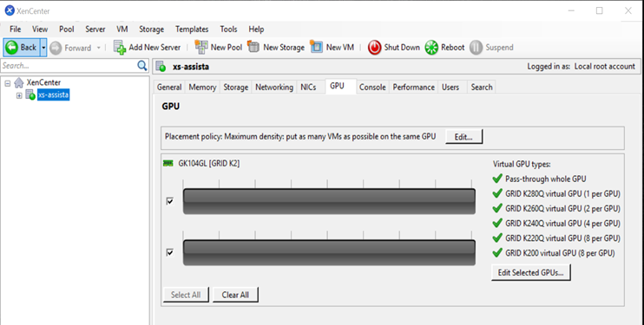The image size is (644, 325).
Task: Click the Clear All button
Action: click(235, 295)
